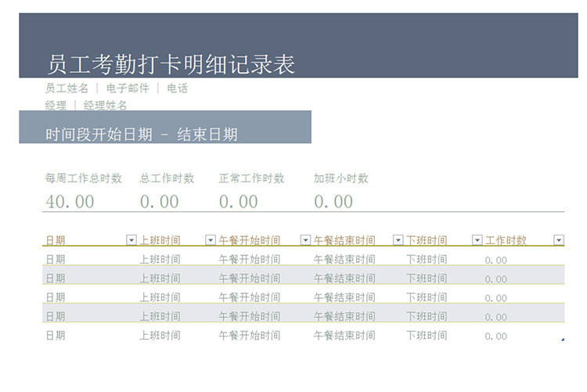This screenshot has width=587, height=392.
Task: Open the 上班时间 column filter dropdown
Action: [x=211, y=240]
